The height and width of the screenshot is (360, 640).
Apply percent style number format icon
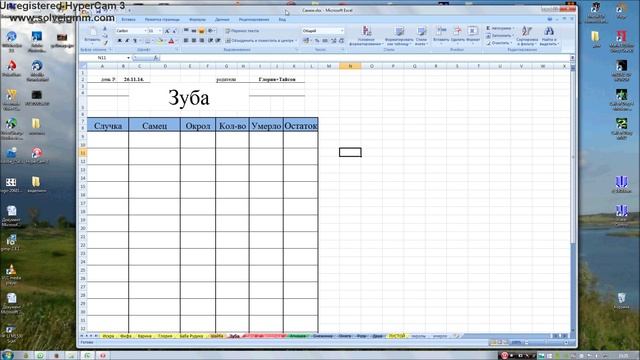click(317, 41)
